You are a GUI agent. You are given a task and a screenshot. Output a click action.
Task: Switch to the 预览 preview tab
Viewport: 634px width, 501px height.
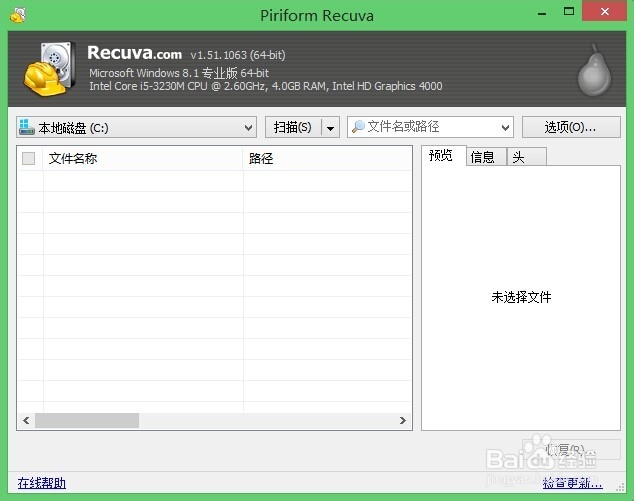pos(444,156)
